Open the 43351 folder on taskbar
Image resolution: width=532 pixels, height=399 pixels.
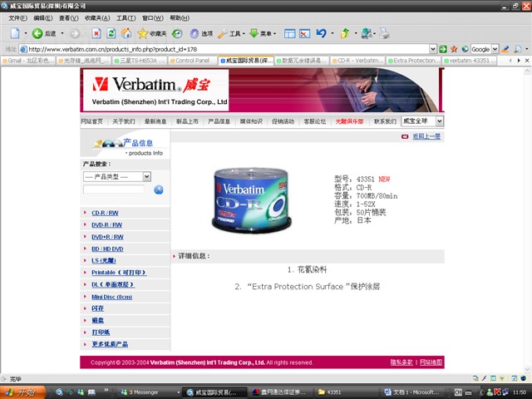point(343,392)
